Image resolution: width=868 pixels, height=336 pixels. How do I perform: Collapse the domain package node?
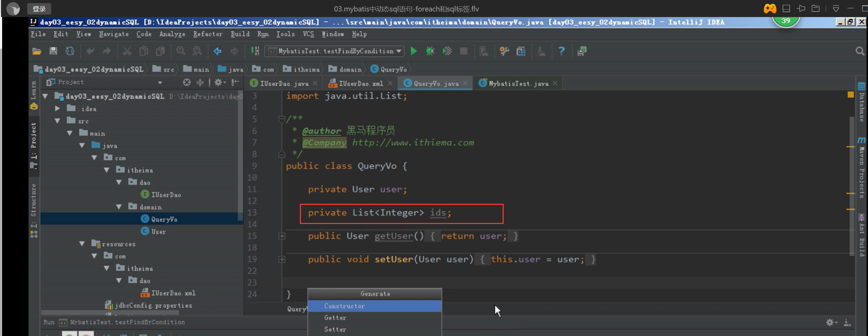tap(119, 207)
